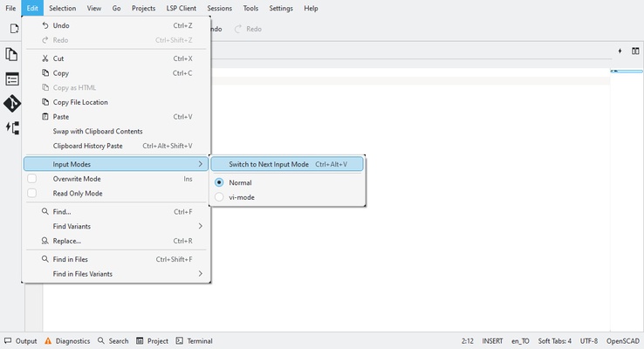Open the Git panel in left sidebar
The image size is (644, 349).
[x=12, y=104]
